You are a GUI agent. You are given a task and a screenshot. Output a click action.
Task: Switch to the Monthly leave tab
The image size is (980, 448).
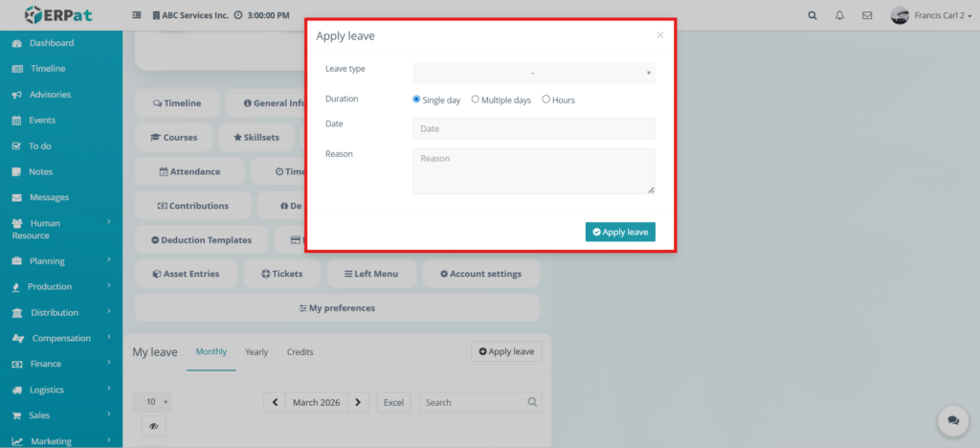[x=212, y=351]
